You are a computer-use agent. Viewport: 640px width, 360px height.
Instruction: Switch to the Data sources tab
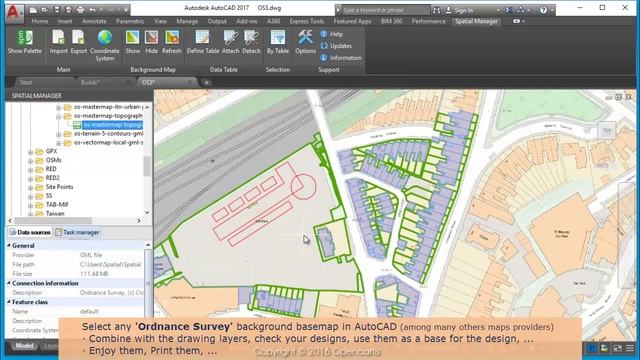(30, 232)
